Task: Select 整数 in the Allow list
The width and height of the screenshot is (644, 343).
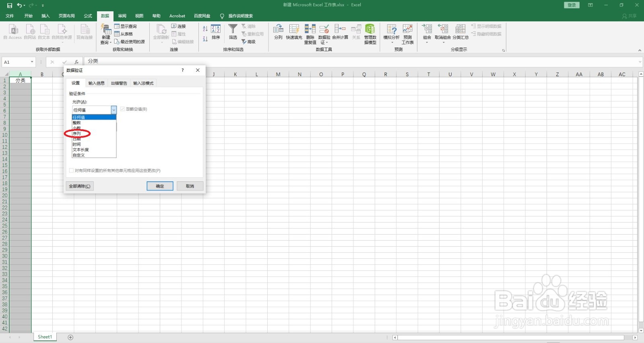Action: [x=94, y=123]
